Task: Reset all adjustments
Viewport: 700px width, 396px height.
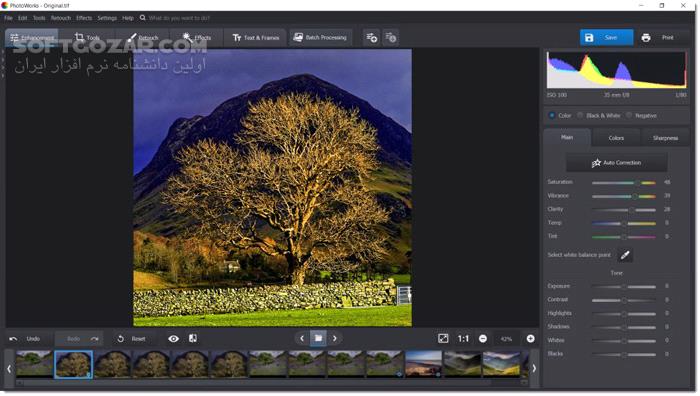Action: tap(132, 339)
